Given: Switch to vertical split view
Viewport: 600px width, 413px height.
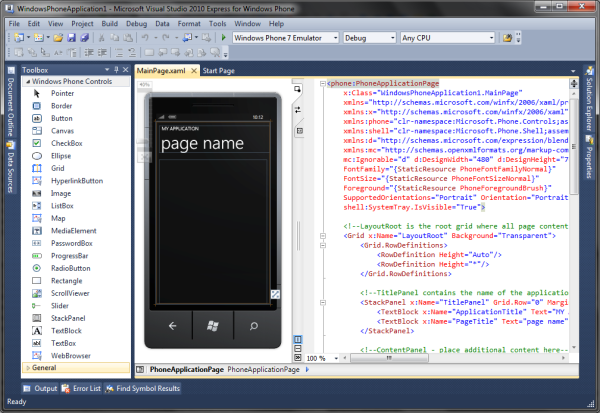Looking at the screenshot, I should [x=298, y=340].
